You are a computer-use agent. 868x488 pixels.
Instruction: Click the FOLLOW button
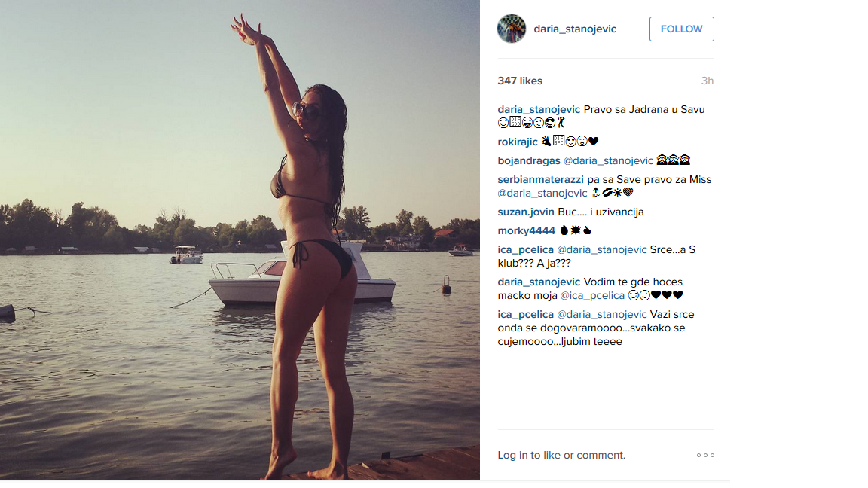coord(681,29)
